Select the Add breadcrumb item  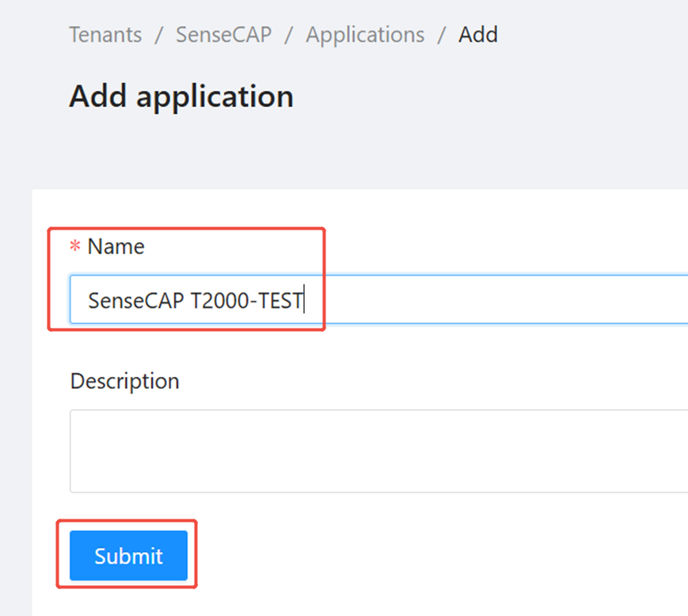478,35
